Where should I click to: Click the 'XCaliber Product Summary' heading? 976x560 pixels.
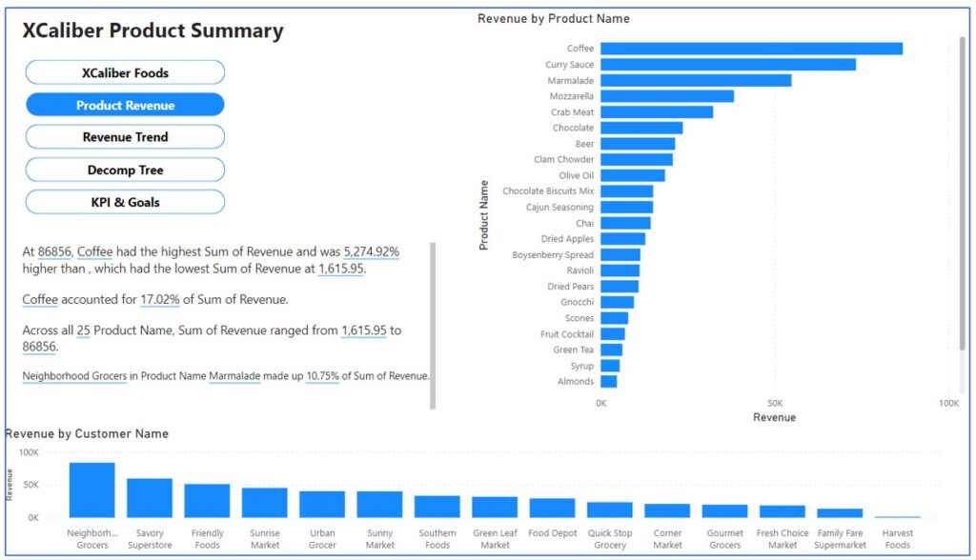[153, 30]
